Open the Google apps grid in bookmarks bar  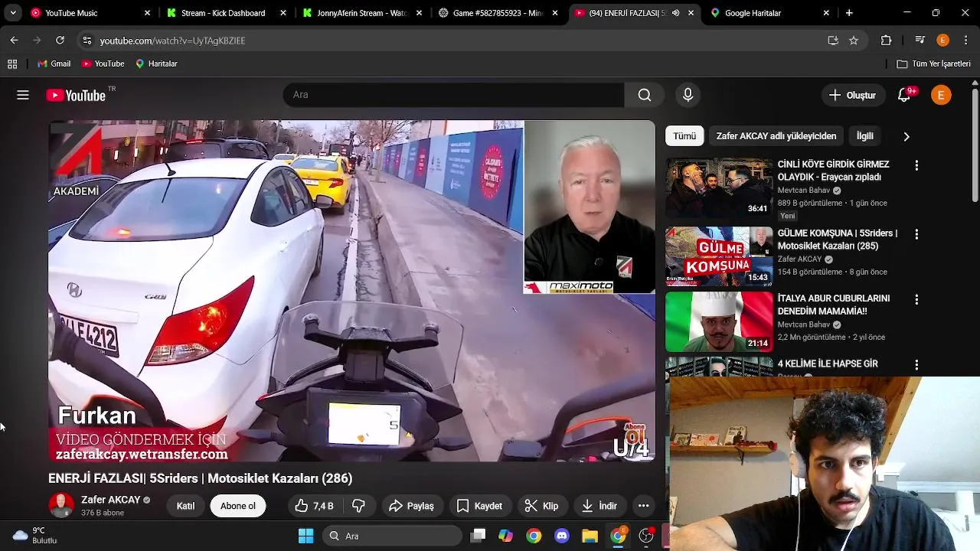coord(12,64)
